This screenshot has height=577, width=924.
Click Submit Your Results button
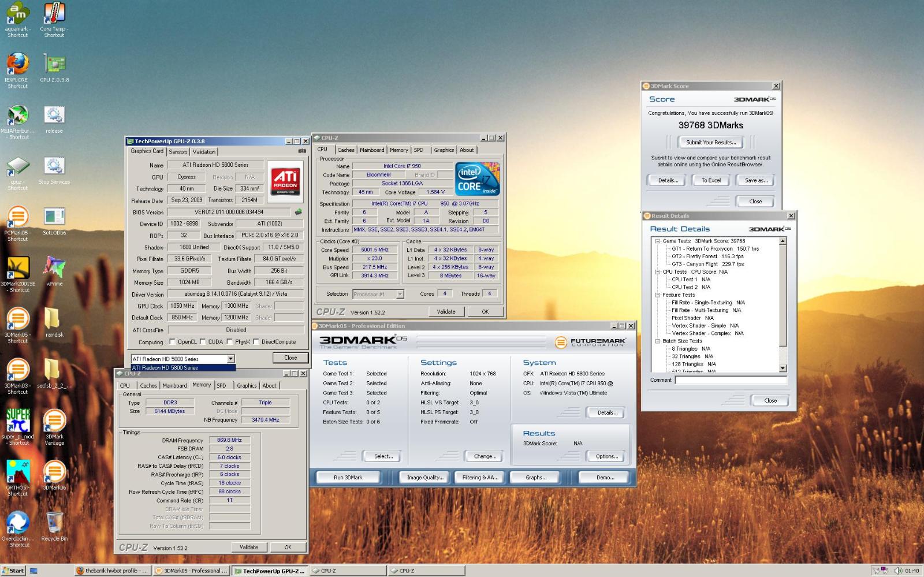711,142
